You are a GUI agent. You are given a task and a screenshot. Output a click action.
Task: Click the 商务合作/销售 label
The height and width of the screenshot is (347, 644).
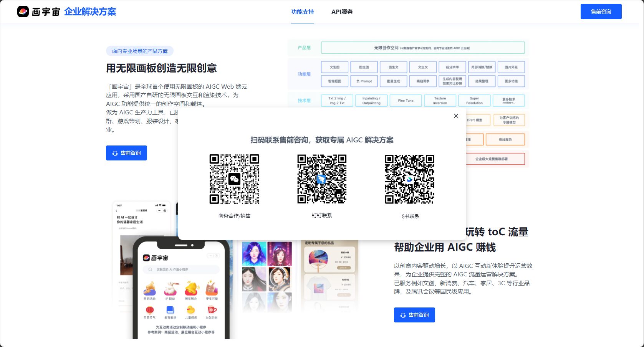click(x=234, y=216)
